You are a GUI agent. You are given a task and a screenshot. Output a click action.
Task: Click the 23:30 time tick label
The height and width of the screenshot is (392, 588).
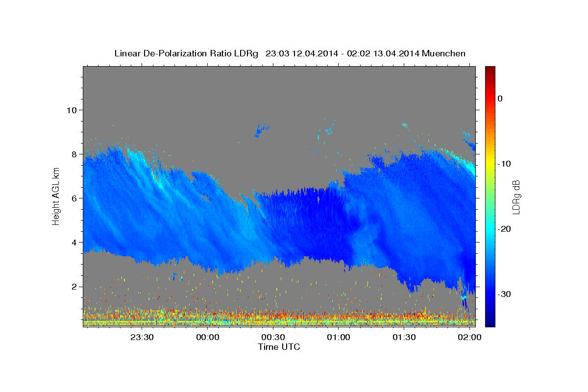click(142, 338)
